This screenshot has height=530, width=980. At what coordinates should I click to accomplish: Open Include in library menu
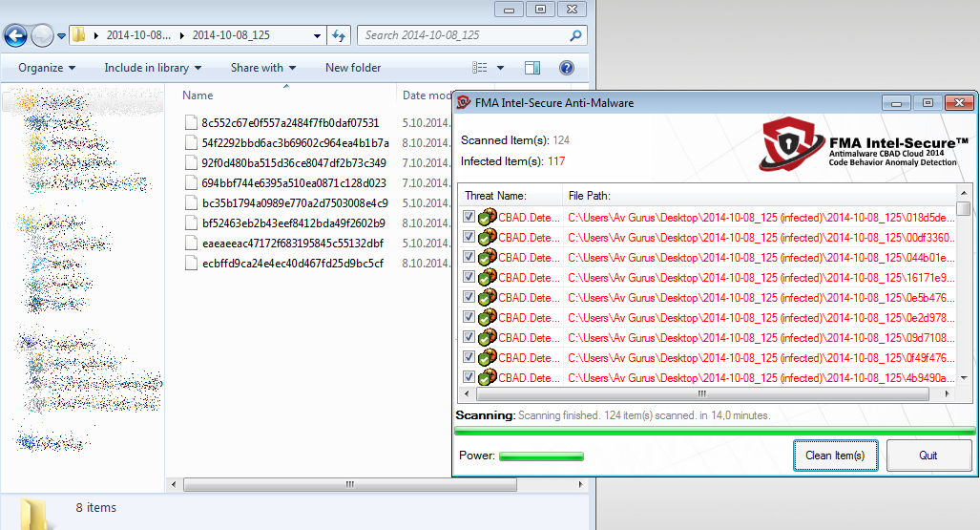click(x=153, y=68)
